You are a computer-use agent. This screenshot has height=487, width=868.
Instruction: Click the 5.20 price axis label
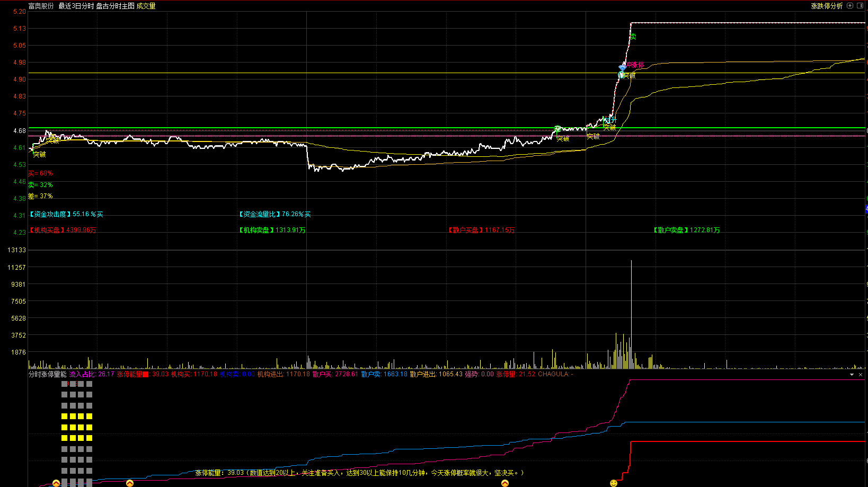20,12
